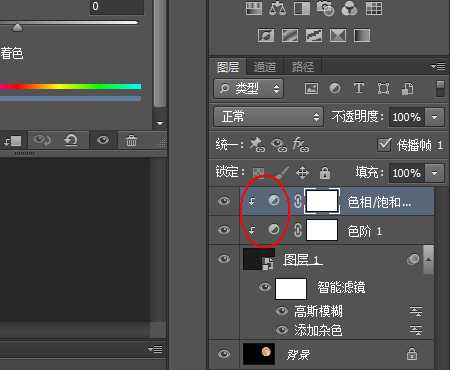Delete this adjustment layer trash icon
This screenshot has width=450, height=370.
coord(131,140)
